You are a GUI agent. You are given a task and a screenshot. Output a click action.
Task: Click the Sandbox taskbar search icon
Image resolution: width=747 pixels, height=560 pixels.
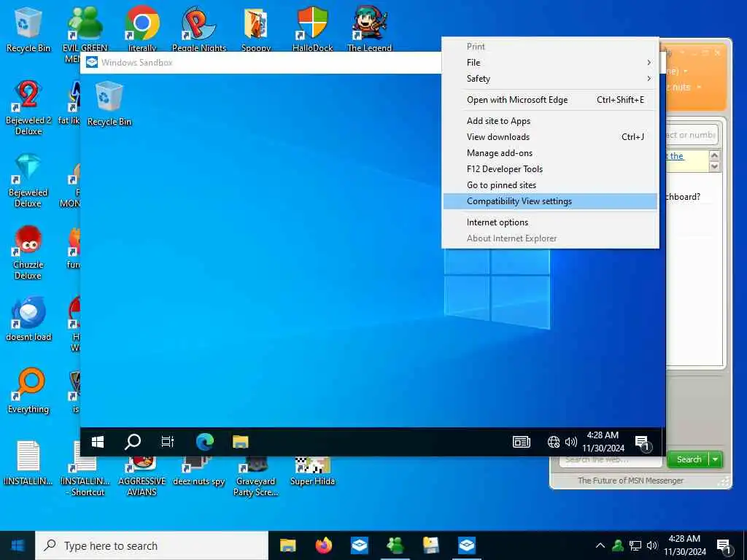tap(133, 442)
